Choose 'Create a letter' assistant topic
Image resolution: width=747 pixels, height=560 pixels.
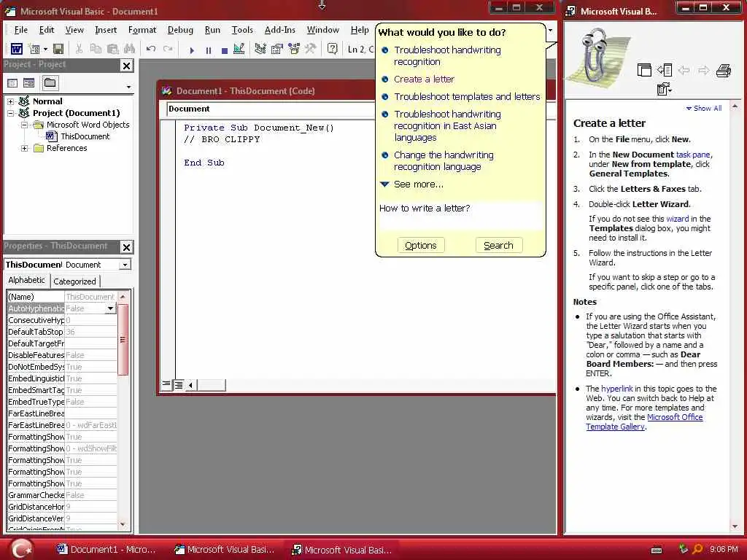coord(424,79)
